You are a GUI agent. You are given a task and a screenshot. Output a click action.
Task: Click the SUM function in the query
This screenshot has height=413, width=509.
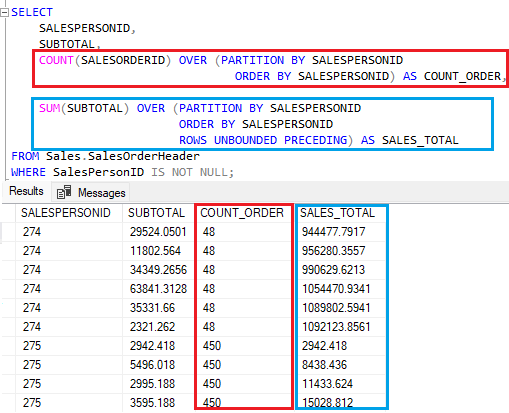tap(49, 108)
